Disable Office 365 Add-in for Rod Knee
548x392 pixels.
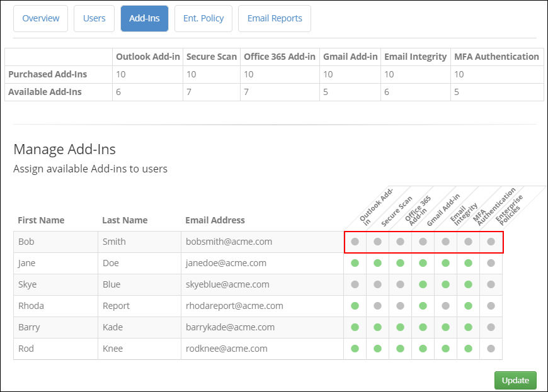pyautogui.click(x=400, y=349)
